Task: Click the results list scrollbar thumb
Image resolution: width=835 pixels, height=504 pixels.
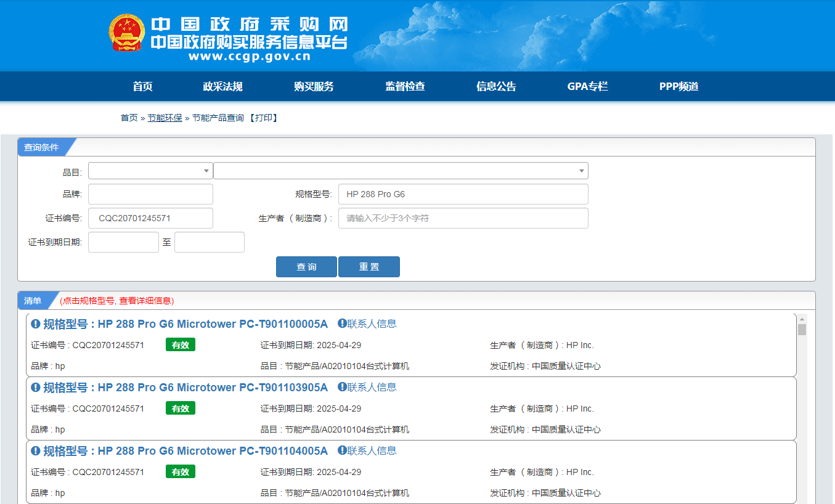Action: (x=802, y=330)
